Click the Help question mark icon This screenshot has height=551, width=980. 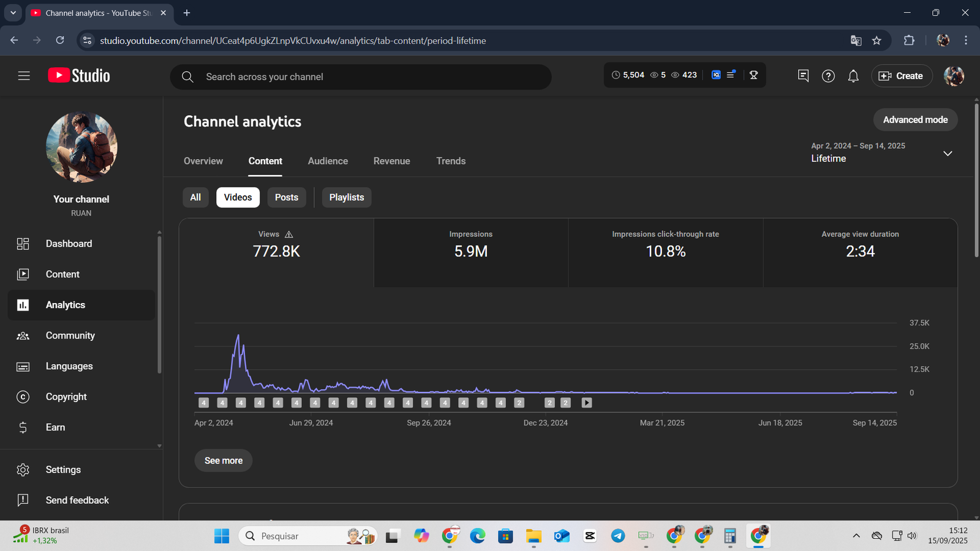coord(828,76)
